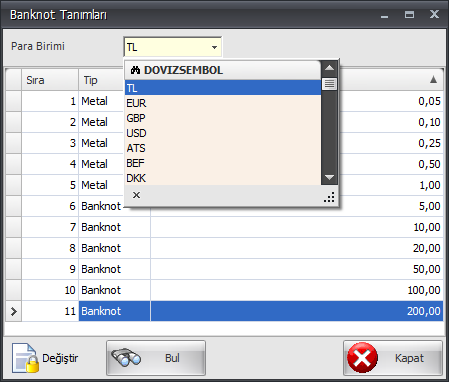Click the resize grip dots in popup corner
Screen dimensions: 449x382
click(x=329, y=197)
